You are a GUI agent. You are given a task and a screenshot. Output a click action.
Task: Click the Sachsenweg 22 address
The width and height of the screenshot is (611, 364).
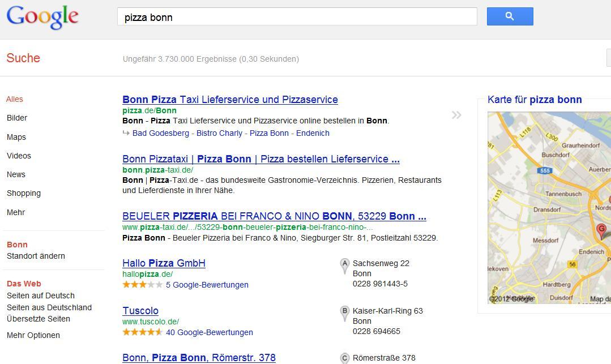click(381, 263)
